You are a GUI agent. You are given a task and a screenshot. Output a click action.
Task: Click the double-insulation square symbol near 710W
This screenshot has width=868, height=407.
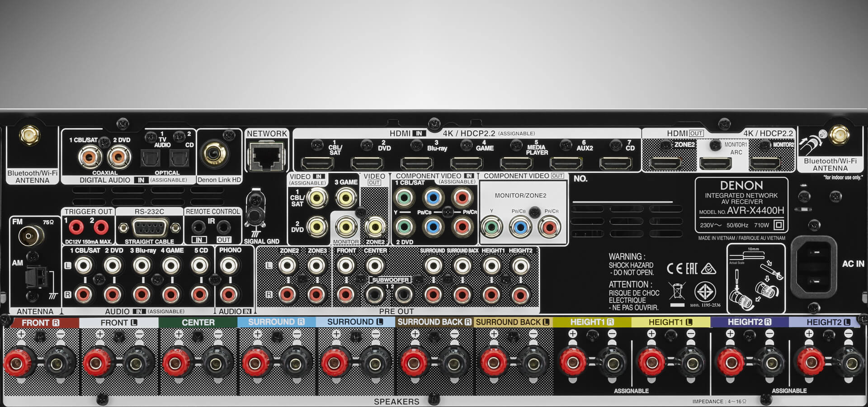(778, 225)
